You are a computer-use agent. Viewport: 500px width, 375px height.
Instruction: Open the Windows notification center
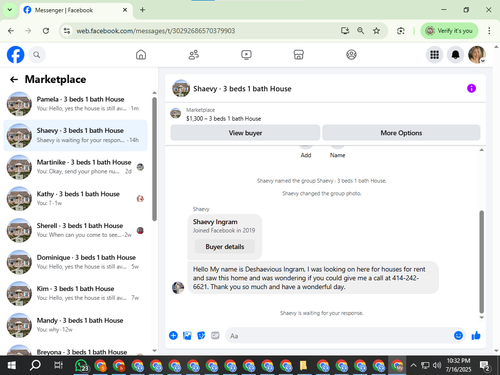[x=484, y=365]
